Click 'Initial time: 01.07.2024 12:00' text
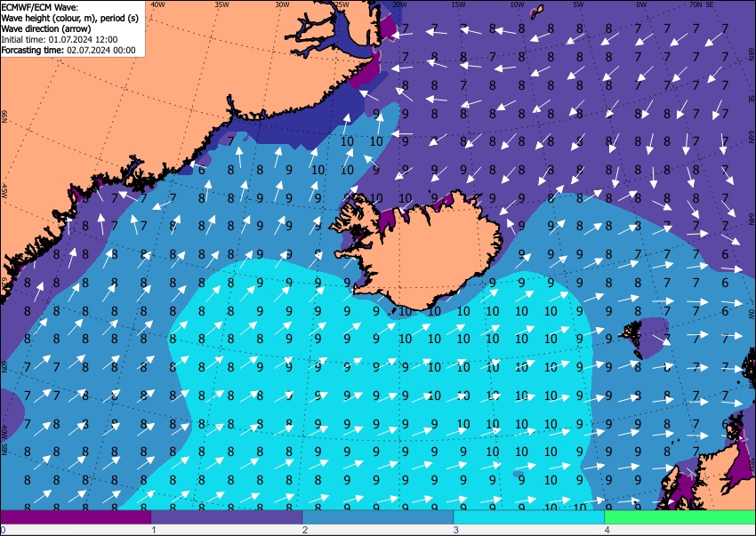Image resolution: width=756 pixels, height=536 pixels. pyautogui.click(x=60, y=39)
